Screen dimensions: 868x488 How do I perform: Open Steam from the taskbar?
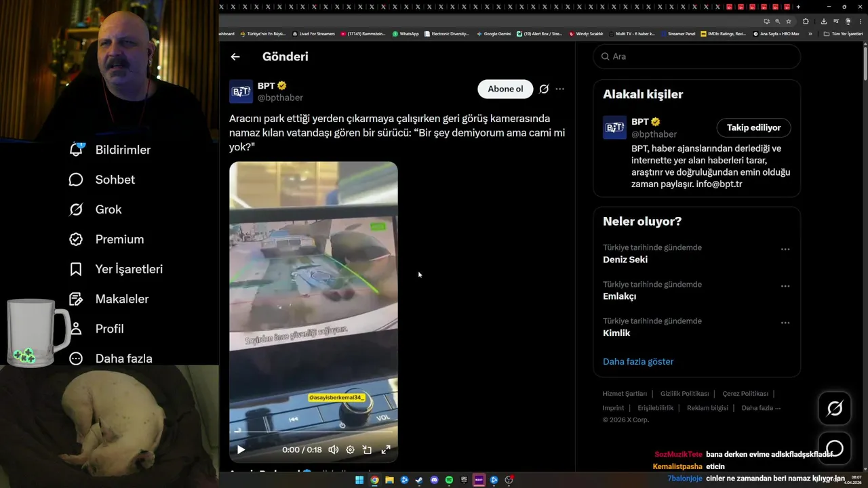[419, 480]
